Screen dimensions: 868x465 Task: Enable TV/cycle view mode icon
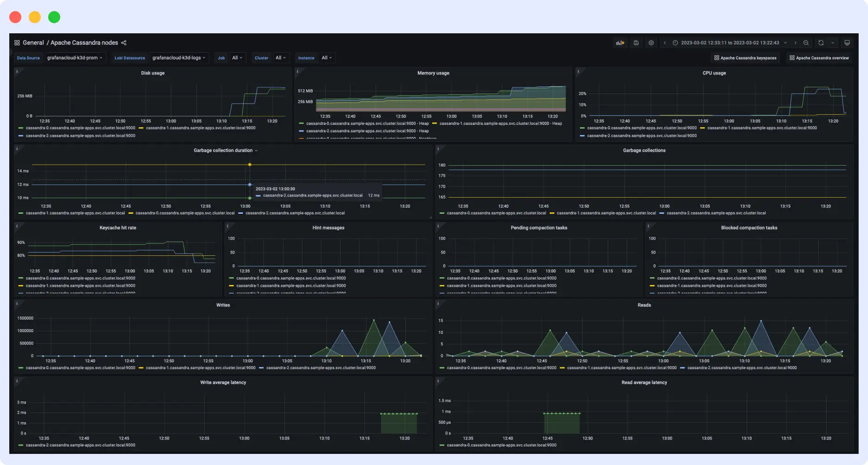(847, 43)
